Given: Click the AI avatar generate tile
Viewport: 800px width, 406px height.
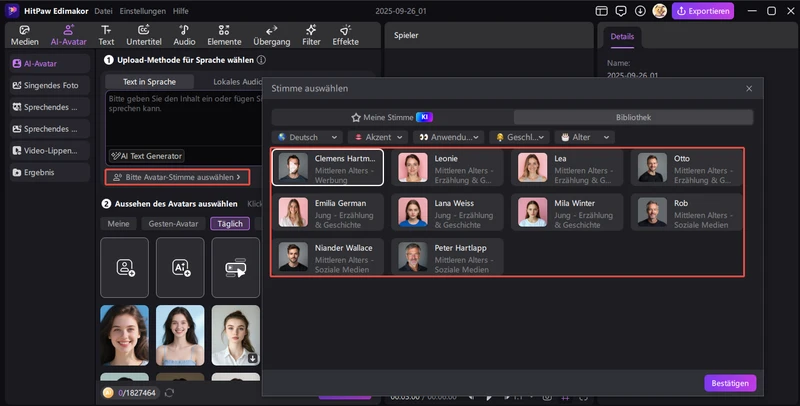Looking at the screenshot, I should click(x=180, y=267).
